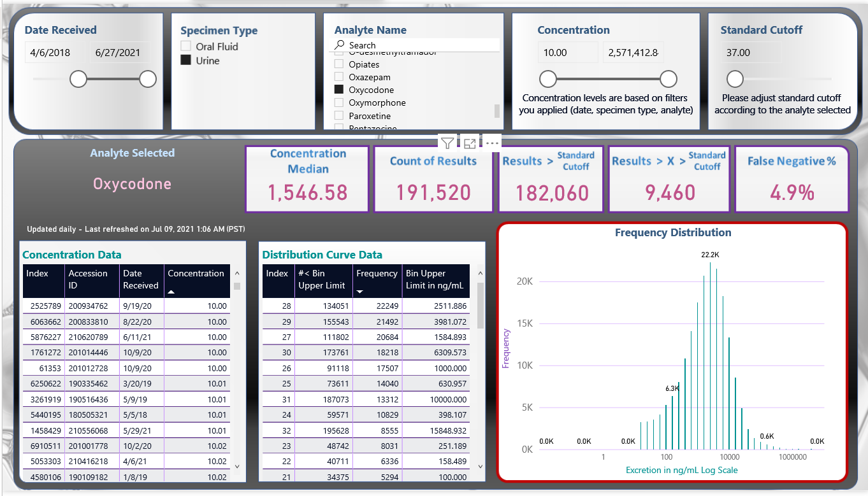868x496 pixels.
Task: Select the Results > X > Standard Cutoff card
Action: 669,179
